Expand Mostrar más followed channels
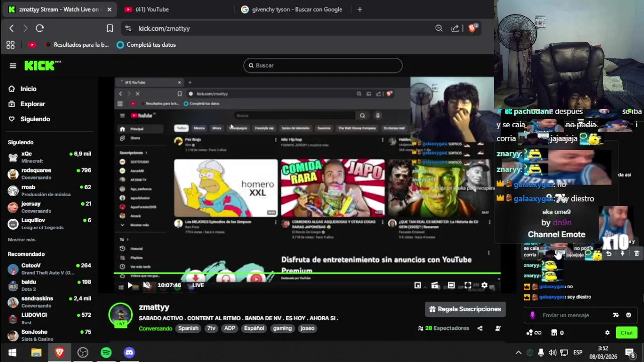Image resolution: width=644 pixels, height=362 pixels. point(22,240)
